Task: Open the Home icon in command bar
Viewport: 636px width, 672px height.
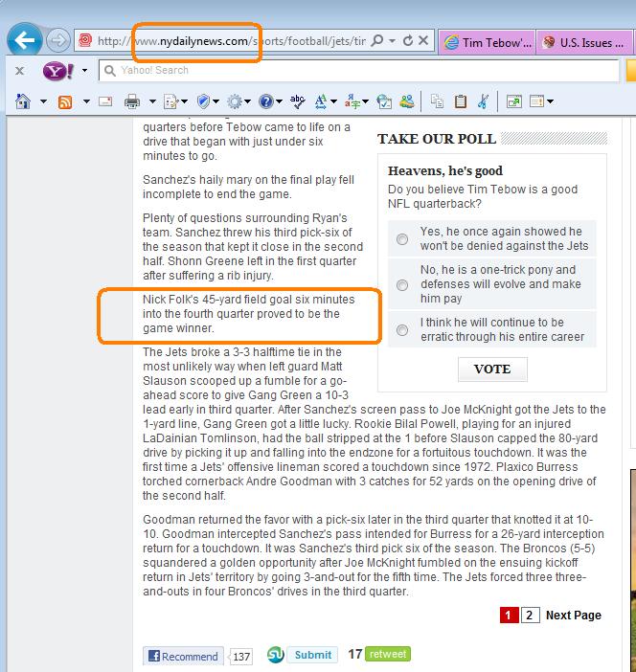Action: pyautogui.click(x=23, y=101)
